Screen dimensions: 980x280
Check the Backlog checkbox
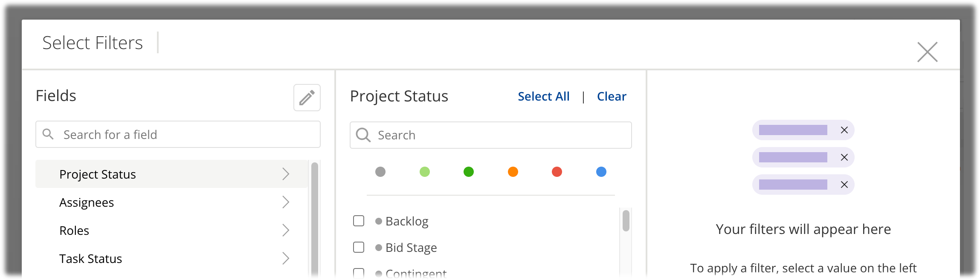pyautogui.click(x=359, y=221)
